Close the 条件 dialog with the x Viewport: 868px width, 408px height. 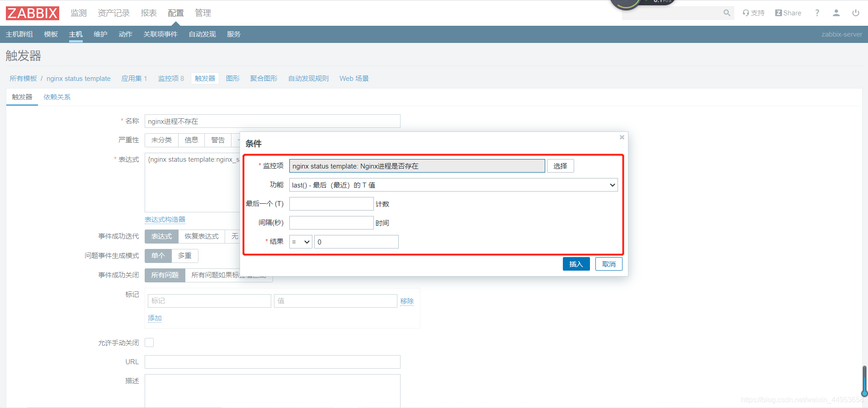click(x=622, y=137)
